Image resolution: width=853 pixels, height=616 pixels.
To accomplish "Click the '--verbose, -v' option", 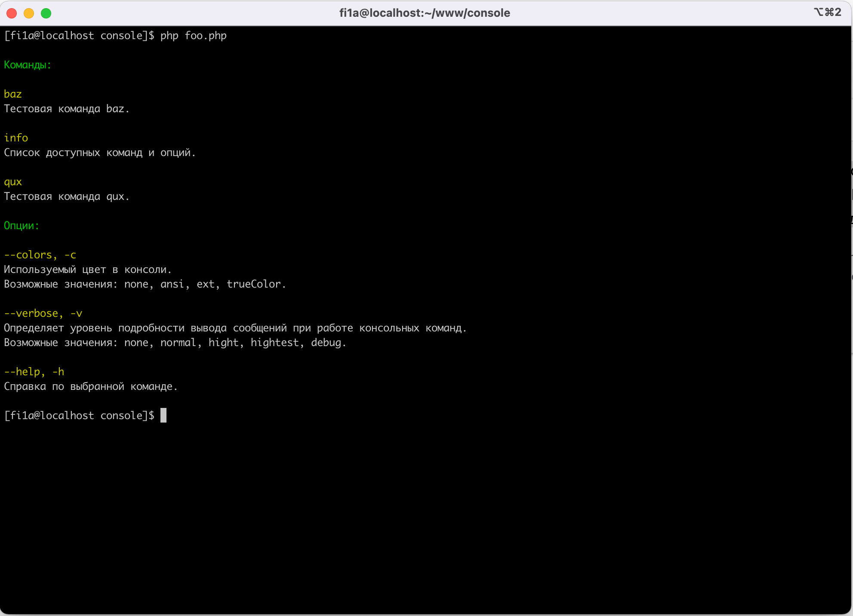I will (43, 313).
